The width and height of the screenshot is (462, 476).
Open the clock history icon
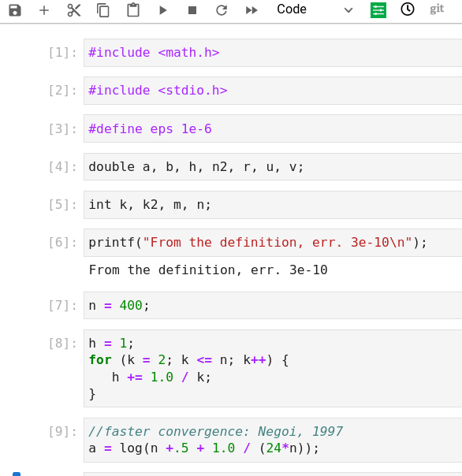click(x=408, y=9)
